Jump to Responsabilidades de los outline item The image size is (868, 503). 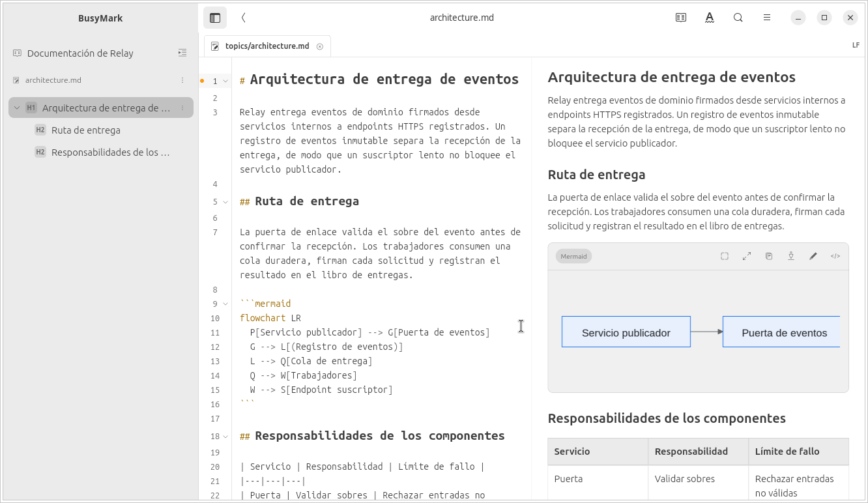click(x=110, y=152)
